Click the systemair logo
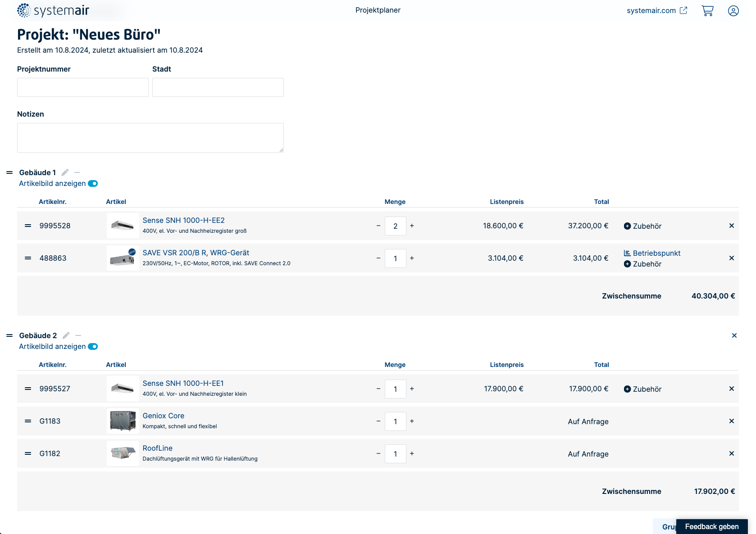The width and height of the screenshot is (756, 534). 53,10
